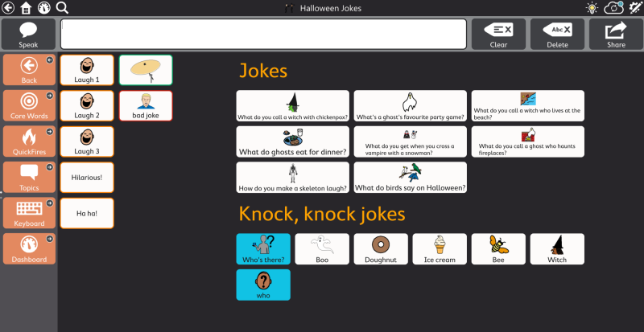This screenshot has height=332, width=644.
Task: Select the Witch knock knock cell
Action: tap(557, 248)
